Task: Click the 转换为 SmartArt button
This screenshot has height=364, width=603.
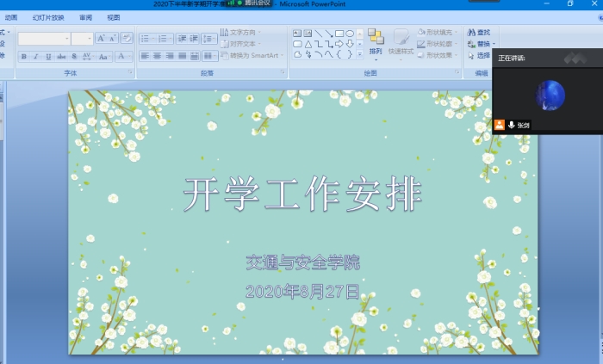Action: click(x=253, y=55)
